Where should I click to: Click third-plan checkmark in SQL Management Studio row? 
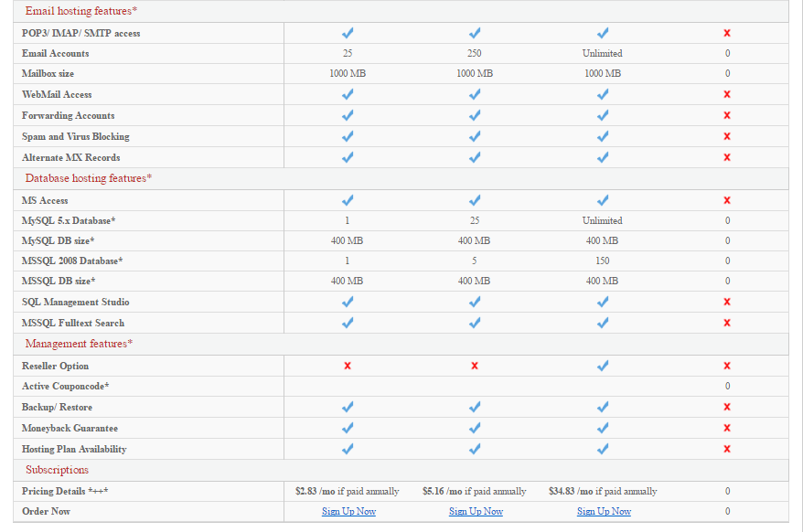(603, 302)
